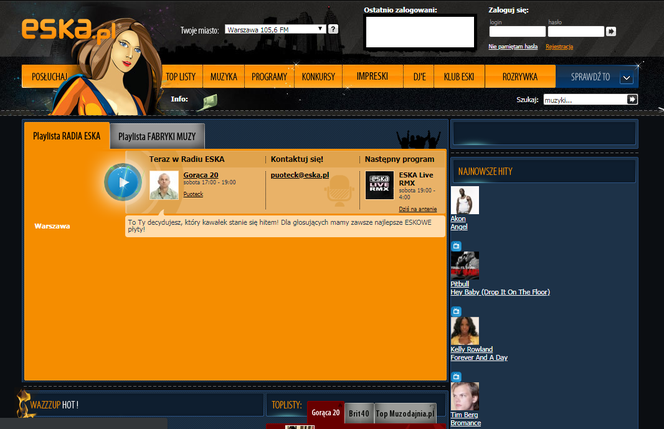Click puoteck@eska.pl email link
The height and width of the screenshot is (429, 664).
(300, 175)
